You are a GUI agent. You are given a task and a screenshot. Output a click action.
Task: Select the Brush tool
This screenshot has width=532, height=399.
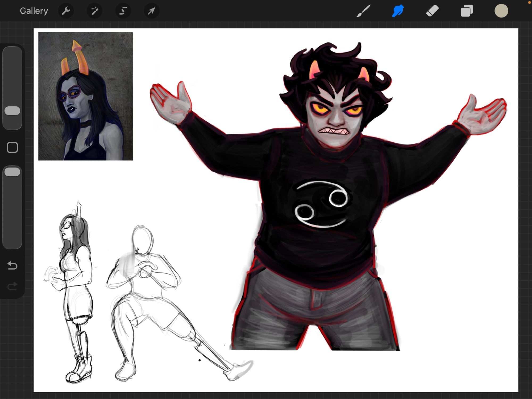click(x=363, y=11)
